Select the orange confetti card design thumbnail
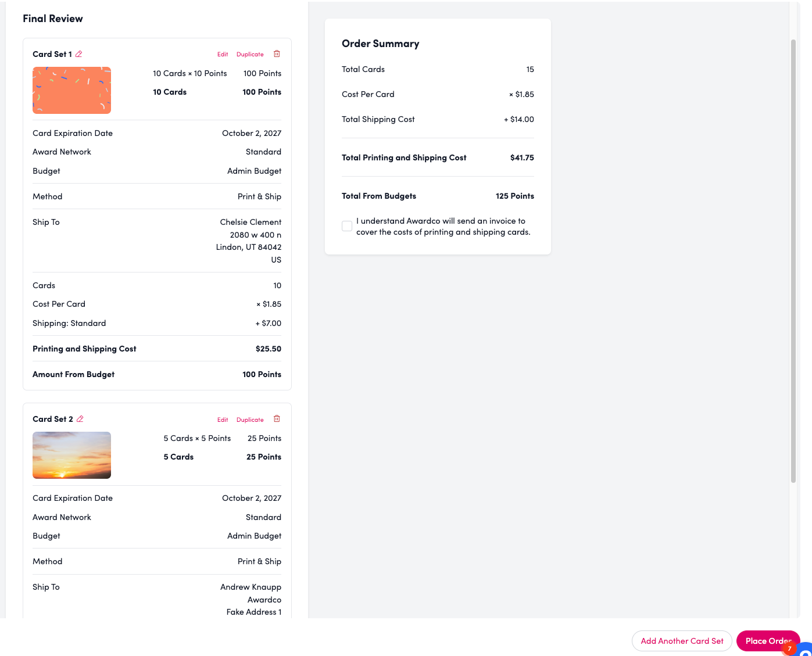The width and height of the screenshot is (812, 656). click(71, 90)
